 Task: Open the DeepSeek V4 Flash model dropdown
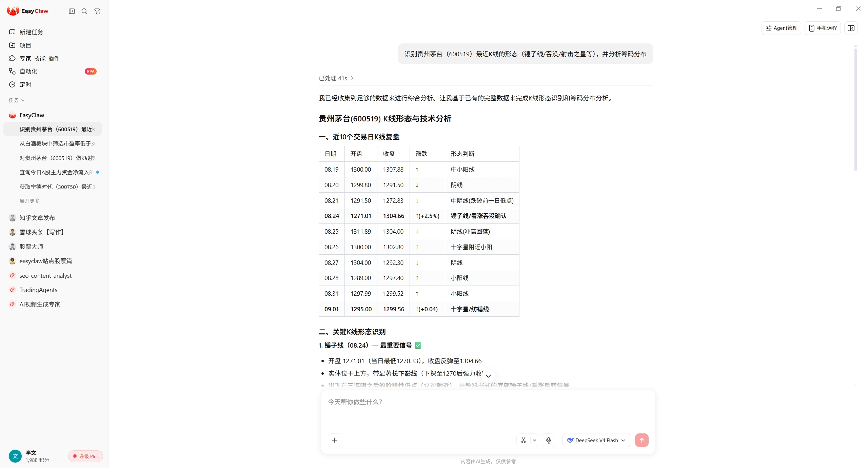(596, 440)
